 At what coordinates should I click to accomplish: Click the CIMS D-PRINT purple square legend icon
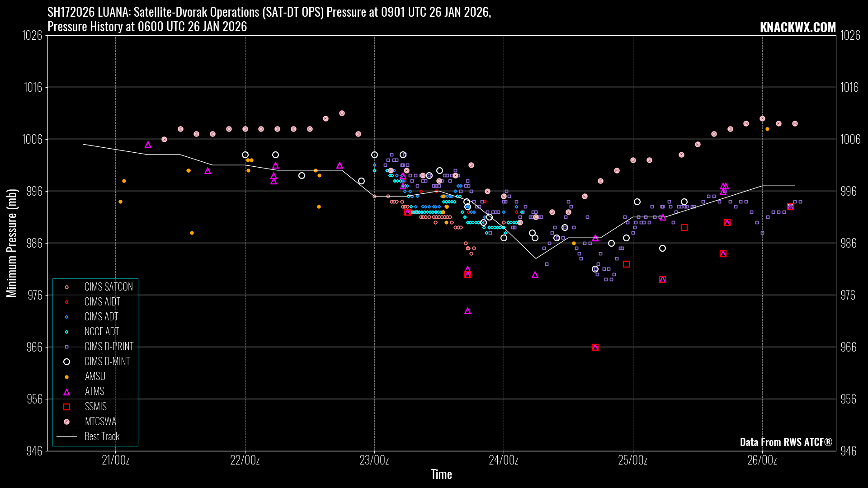[x=66, y=347]
